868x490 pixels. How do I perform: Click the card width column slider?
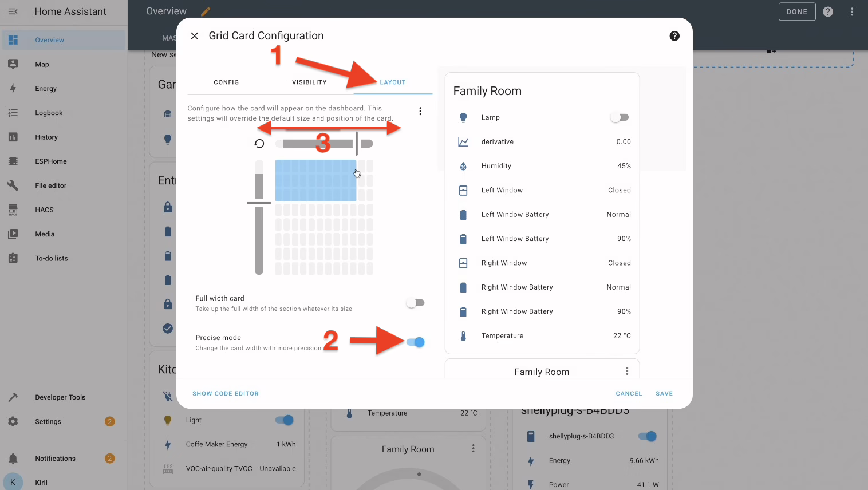pos(324,144)
